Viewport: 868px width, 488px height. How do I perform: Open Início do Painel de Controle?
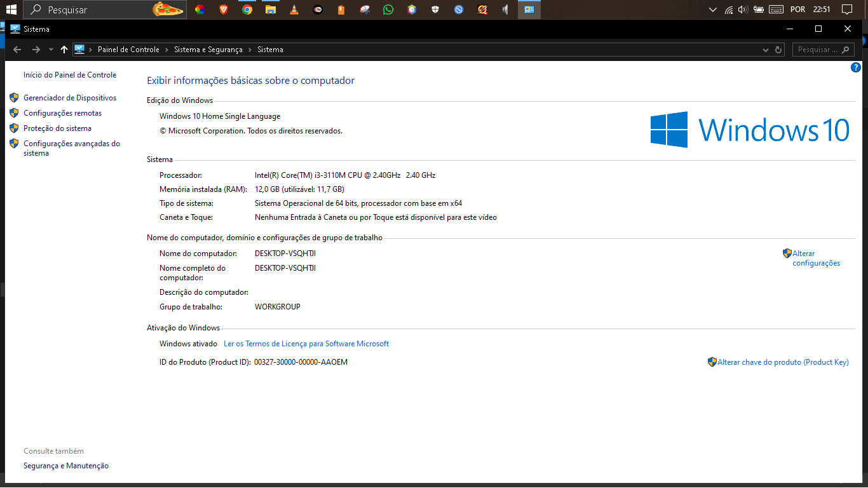pos(70,75)
